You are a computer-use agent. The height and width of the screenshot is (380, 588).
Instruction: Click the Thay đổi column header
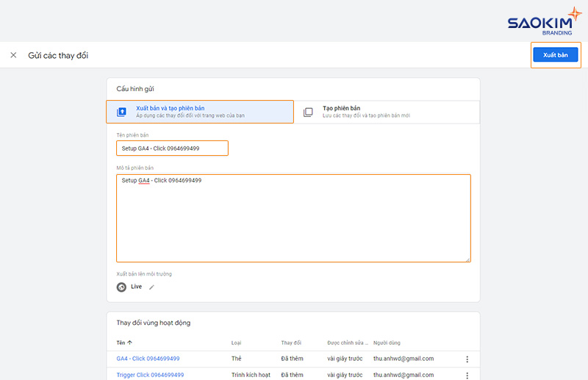[291, 343]
